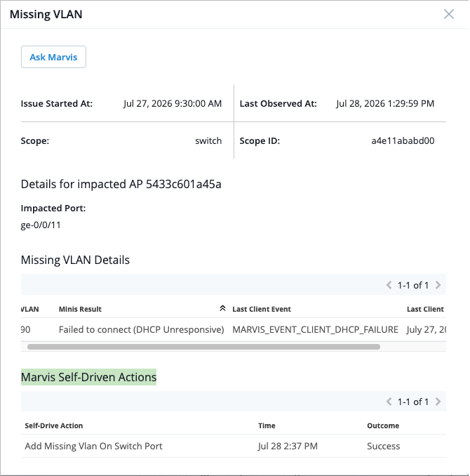470x476 pixels.
Task: Click the horizontal scrollbar under VLAN table
Action: click(203, 347)
